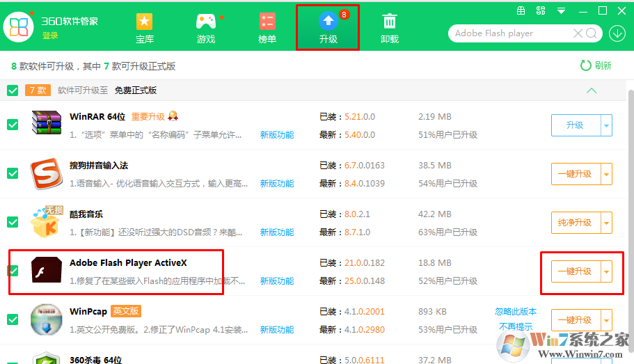Uncheck the 搜狗拼音输入法 checkbox
The image size is (634, 364).
click(x=13, y=173)
